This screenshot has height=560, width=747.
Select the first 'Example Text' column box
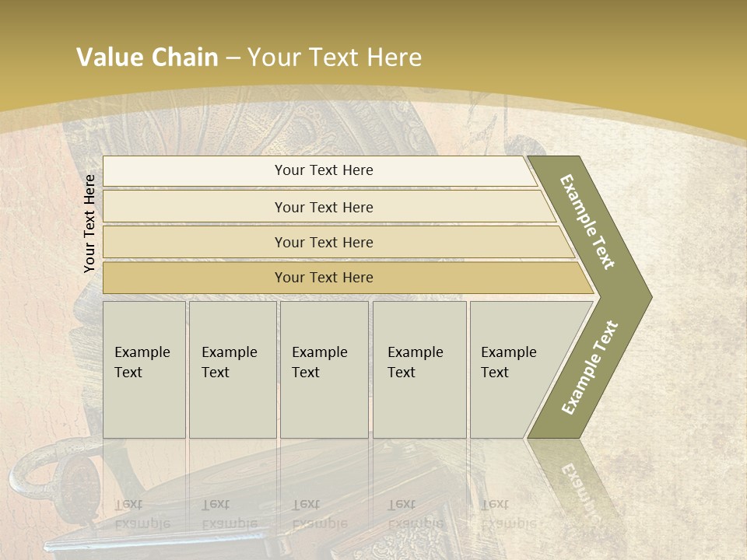(145, 369)
